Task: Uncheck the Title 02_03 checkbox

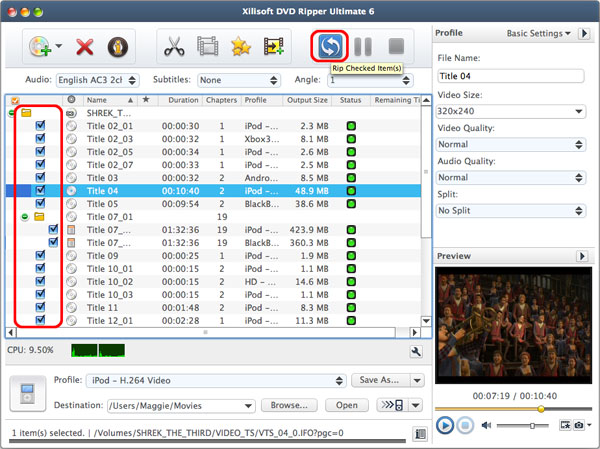Action: point(40,139)
